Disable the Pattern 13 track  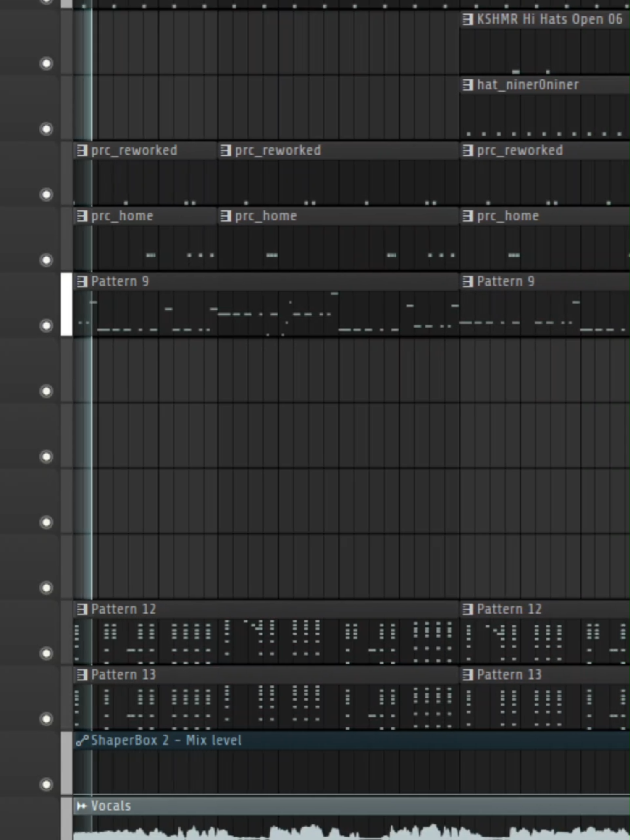point(46,719)
